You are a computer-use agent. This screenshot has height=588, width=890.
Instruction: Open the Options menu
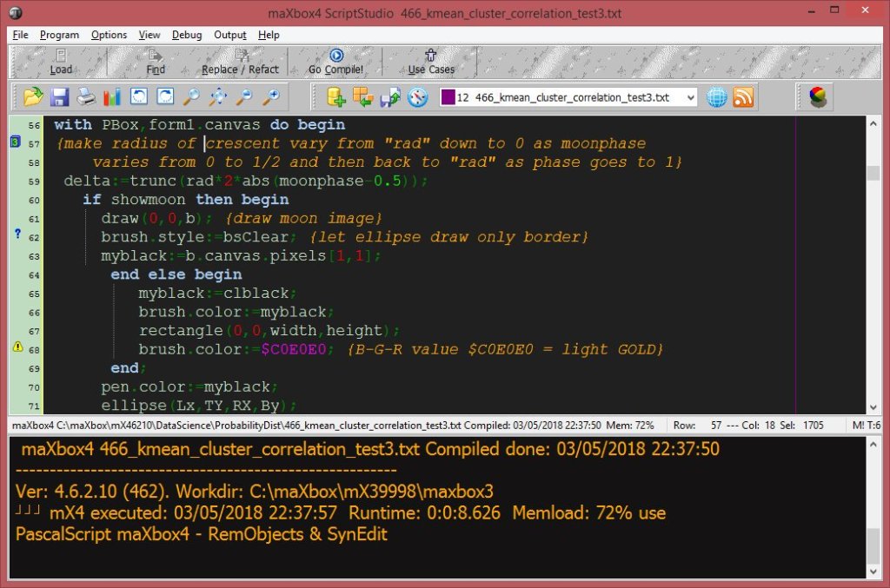click(109, 35)
